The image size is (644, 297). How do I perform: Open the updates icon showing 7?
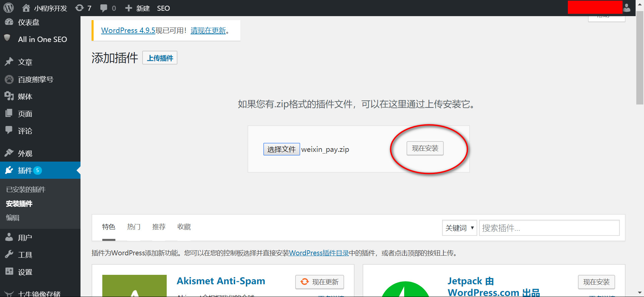click(79, 8)
